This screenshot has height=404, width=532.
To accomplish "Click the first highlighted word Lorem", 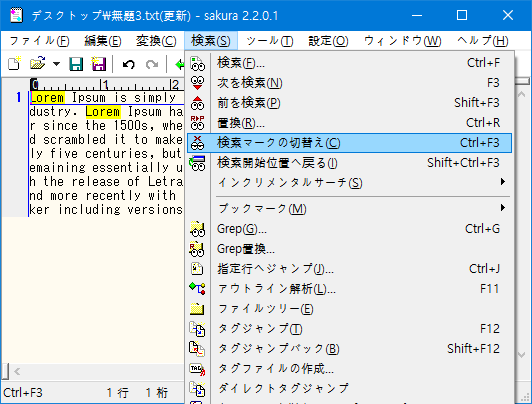I will tap(47, 98).
